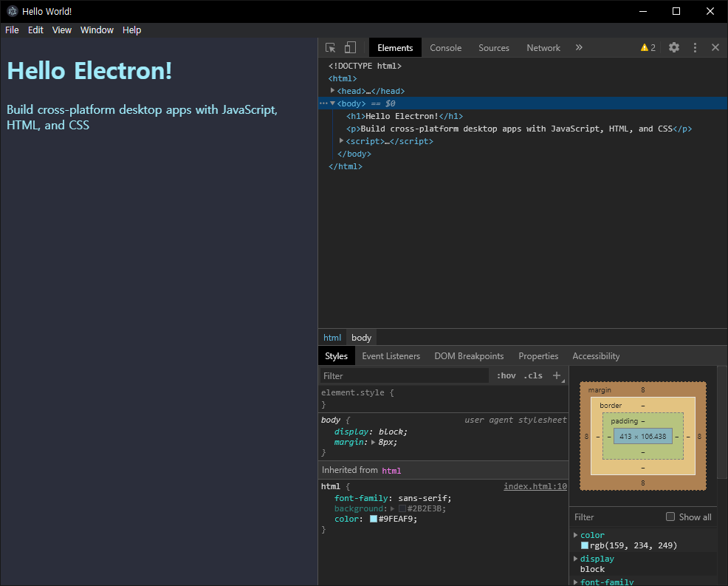Expand the background shorthand property triangle
728x586 pixels.
(x=392, y=509)
